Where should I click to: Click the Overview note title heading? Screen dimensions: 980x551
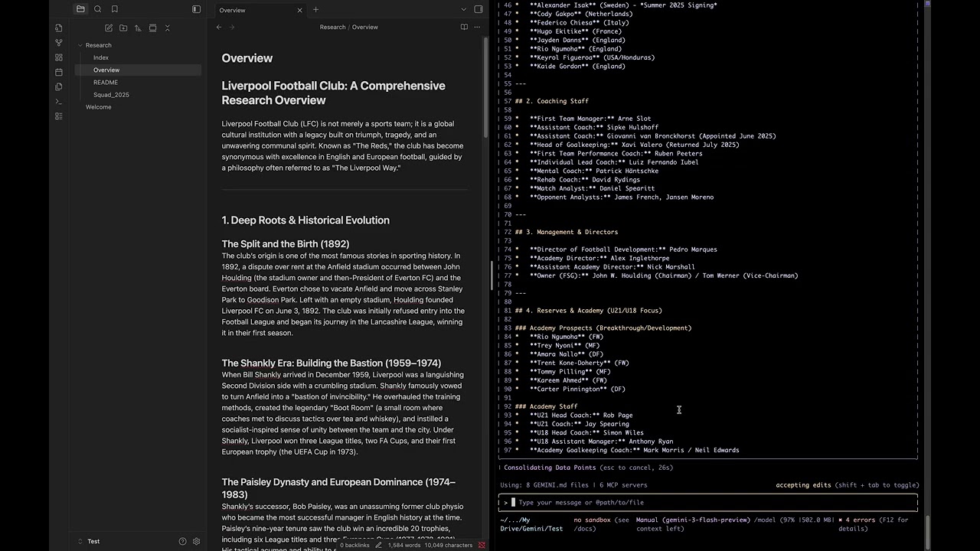coord(247,58)
